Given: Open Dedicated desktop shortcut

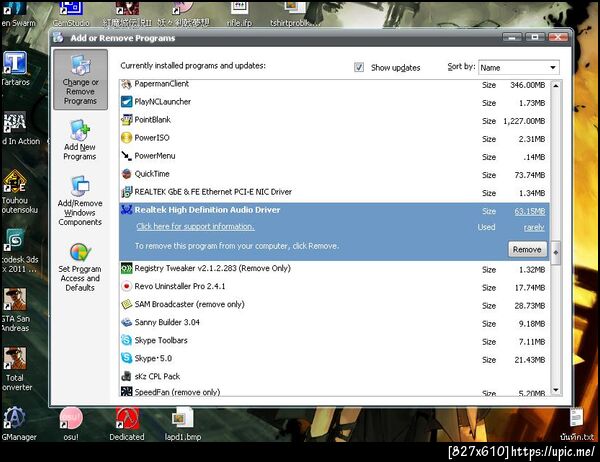Looking at the screenshot, I should point(127,424).
